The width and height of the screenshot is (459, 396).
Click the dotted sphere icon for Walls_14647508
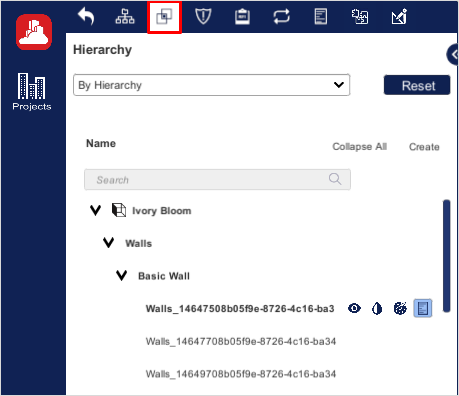click(400, 308)
